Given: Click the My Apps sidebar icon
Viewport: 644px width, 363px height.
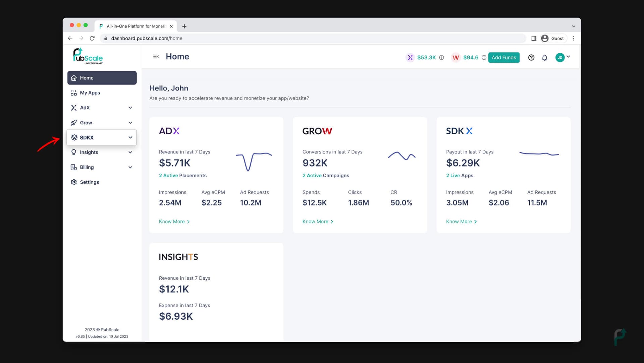Looking at the screenshot, I should pos(73,93).
